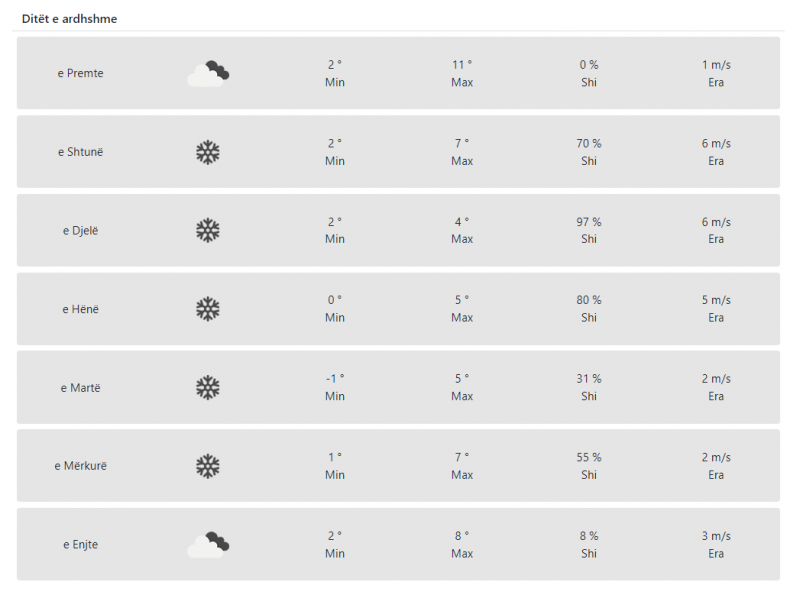The width and height of the screenshot is (800, 598).
Task: Click the cloudy icon for e Premte
Action: tap(208, 73)
